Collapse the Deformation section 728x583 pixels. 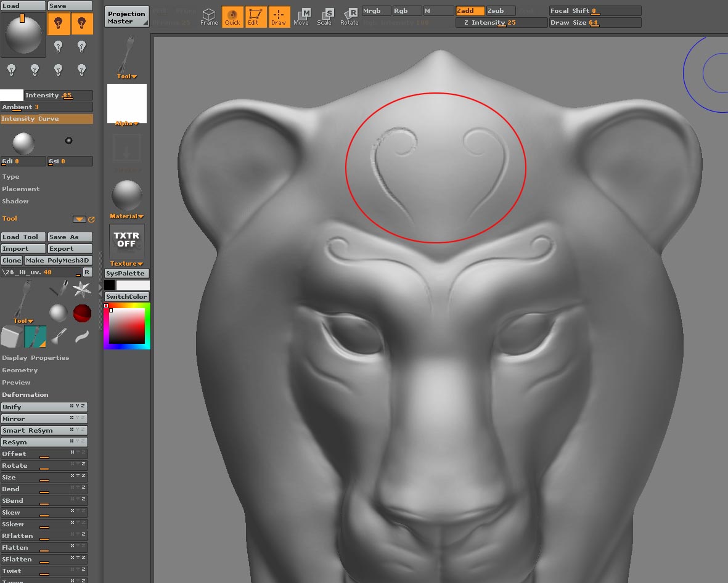[x=25, y=394]
